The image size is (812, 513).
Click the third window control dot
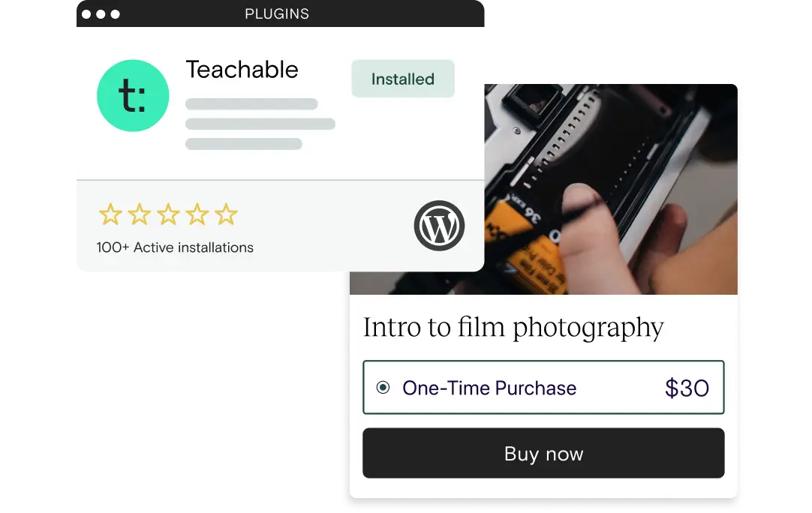pyautogui.click(x=116, y=14)
